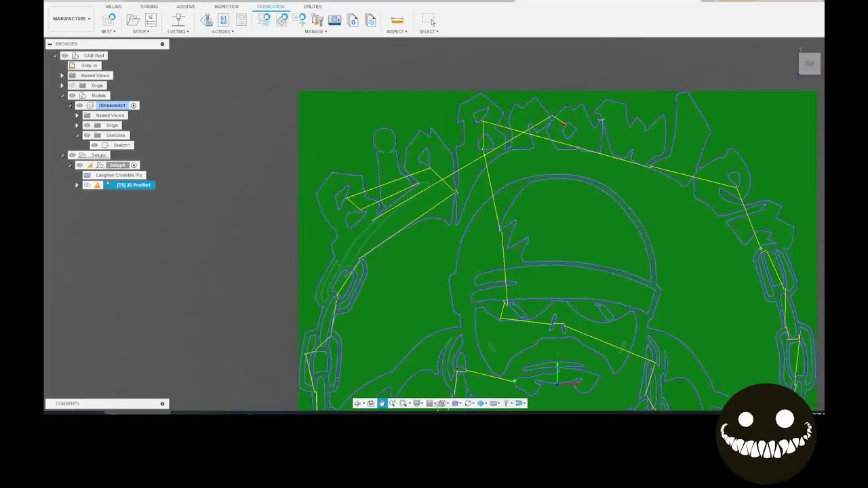Open the INSPECT dropdown menu
Screen dimensions: 868x488
(x=397, y=32)
